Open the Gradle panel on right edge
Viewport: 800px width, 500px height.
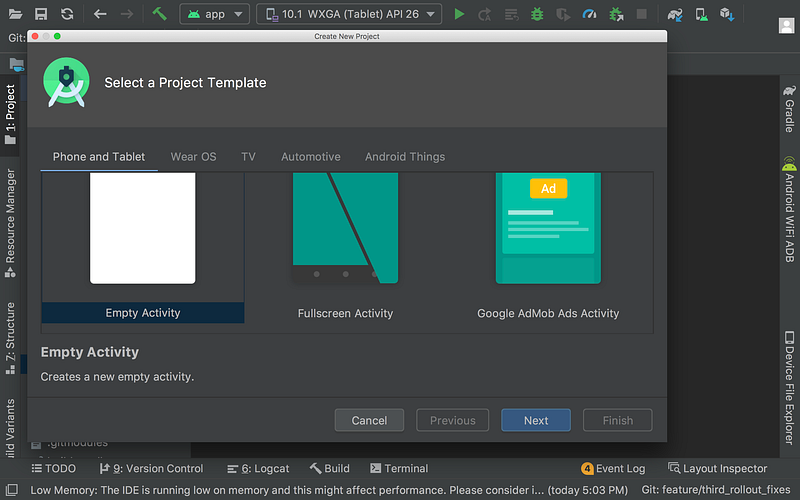(x=789, y=109)
